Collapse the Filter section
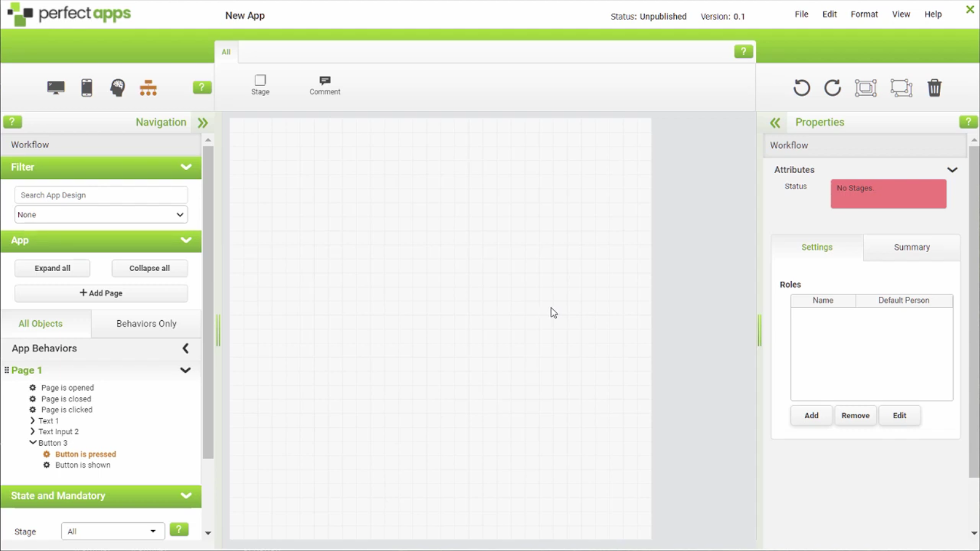The width and height of the screenshot is (980, 551). 186,167
